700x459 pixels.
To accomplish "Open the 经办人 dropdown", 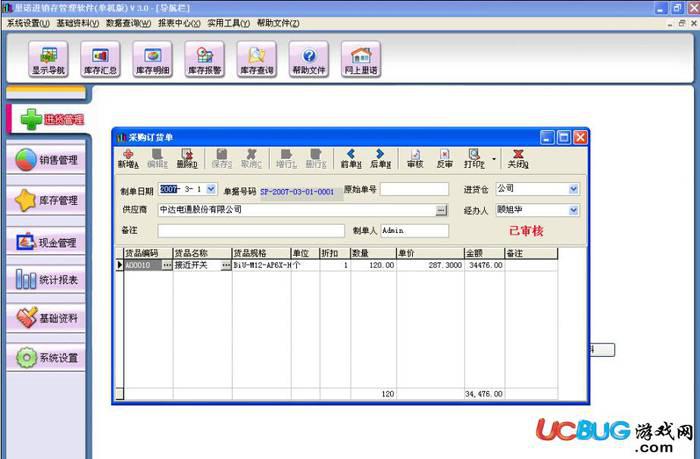I will (x=574, y=210).
